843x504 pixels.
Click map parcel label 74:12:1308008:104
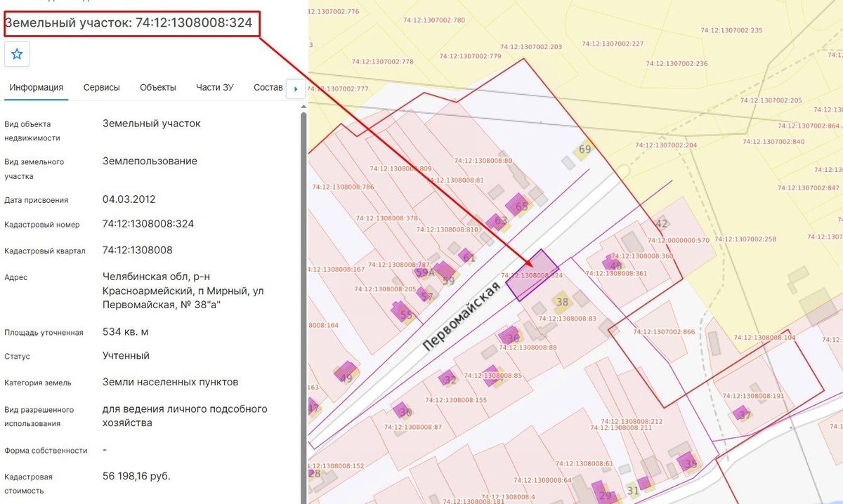[x=765, y=338]
